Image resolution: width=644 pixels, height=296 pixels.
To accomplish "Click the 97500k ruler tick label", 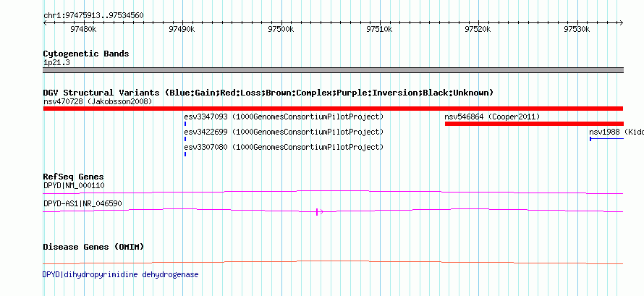I will [x=281, y=29].
